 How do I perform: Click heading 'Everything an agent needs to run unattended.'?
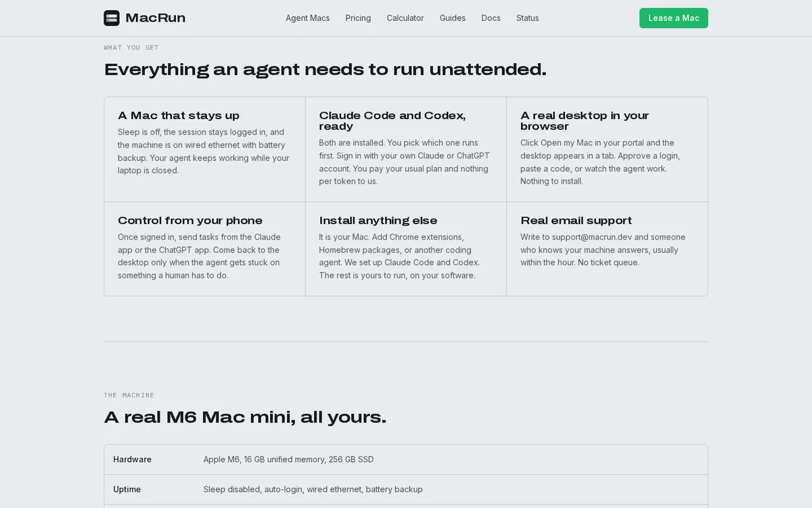point(325,69)
